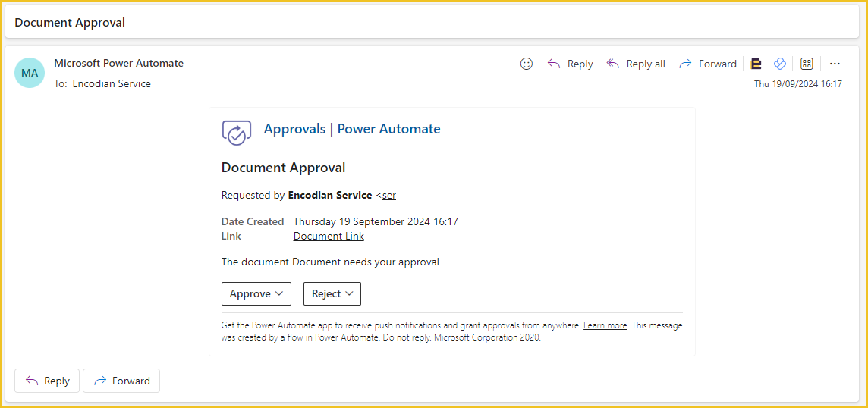Click Reply all in the message toolbar
The width and height of the screenshot is (868, 408).
coord(636,64)
